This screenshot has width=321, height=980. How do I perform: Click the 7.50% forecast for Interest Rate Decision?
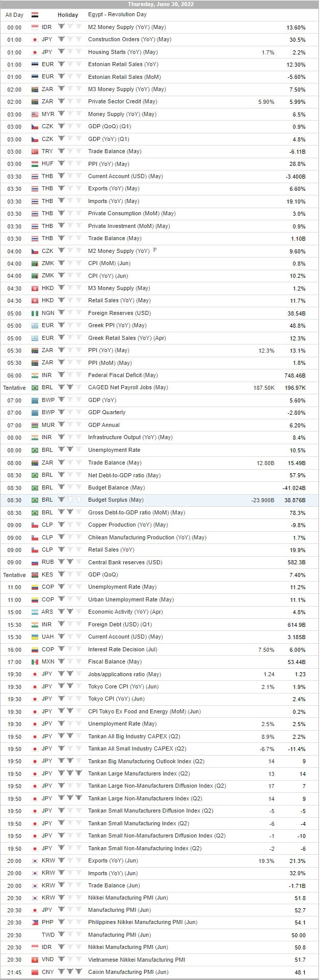coord(266,650)
